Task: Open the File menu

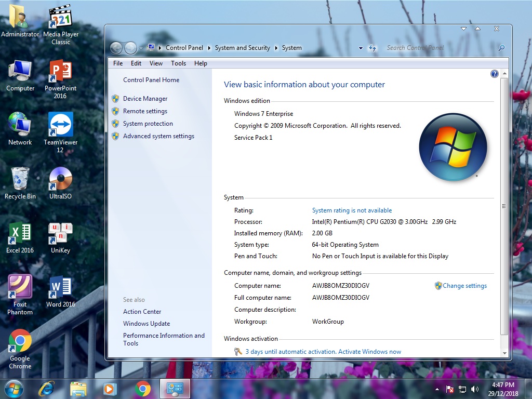Action: [118, 63]
